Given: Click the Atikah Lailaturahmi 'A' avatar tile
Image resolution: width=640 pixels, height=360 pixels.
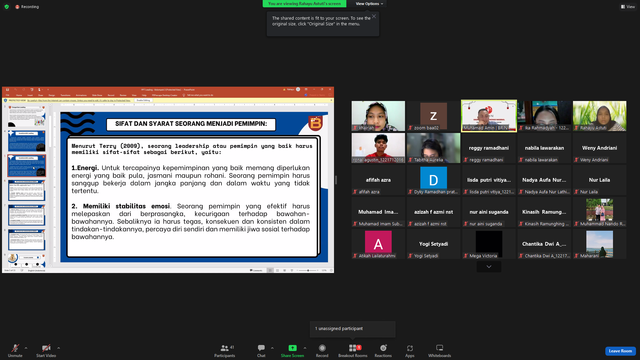Looking at the screenshot, I should tap(378, 244).
